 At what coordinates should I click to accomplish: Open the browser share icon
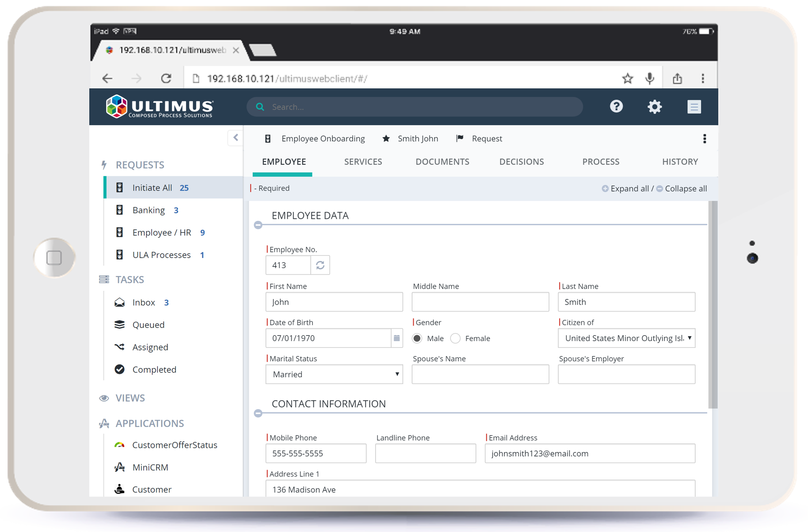(677, 78)
